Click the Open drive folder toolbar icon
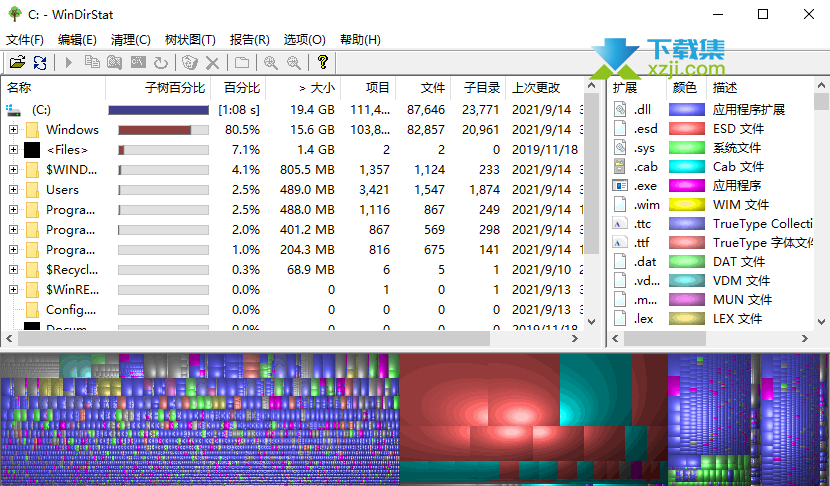 [x=17, y=62]
